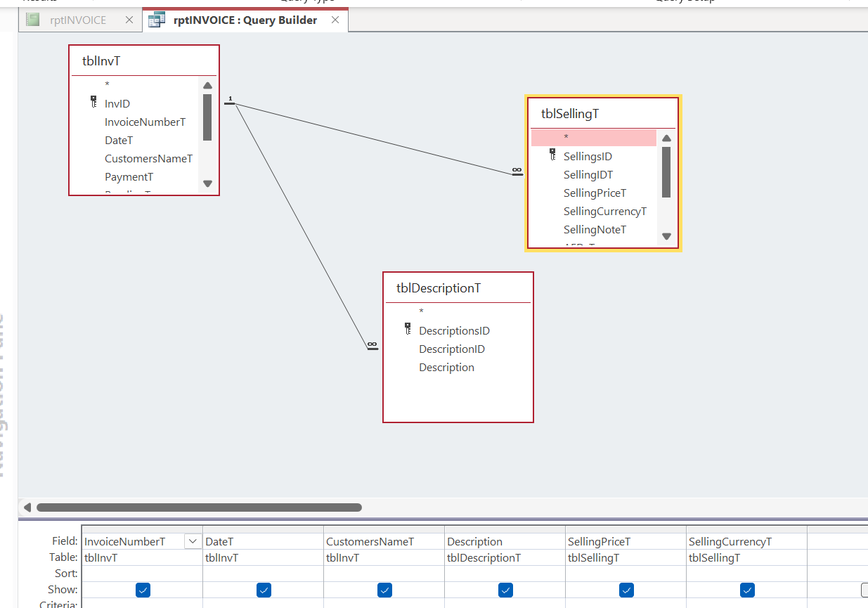The width and height of the screenshot is (868, 608).
Task: Switch to the rptINVOICE report tab
Action: pyautogui.click(x=77, y=20)
